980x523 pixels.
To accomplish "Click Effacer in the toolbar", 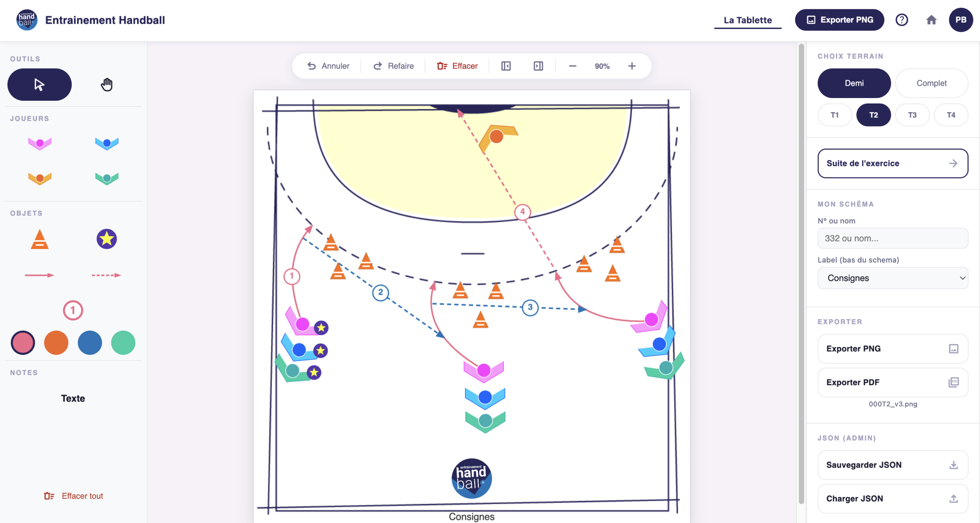I will click(457, 66).
